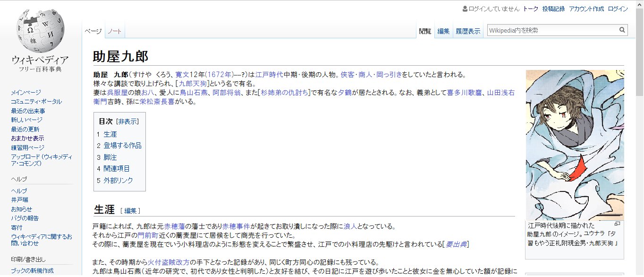
Task: Jump to 登場する作品 in contents
Action: 122,146
